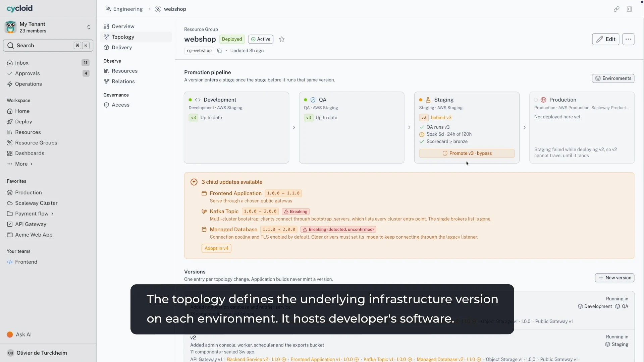Click QA stage shield icon
The height and width of the screenshot is (362, 644).
[x=313, y=100]
